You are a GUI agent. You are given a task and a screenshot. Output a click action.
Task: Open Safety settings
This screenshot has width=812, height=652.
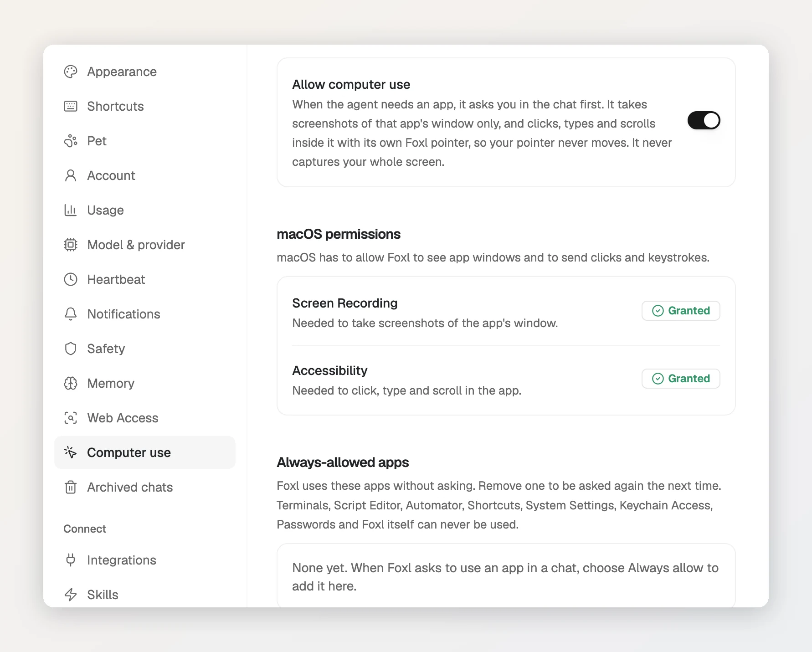[145, 349]
